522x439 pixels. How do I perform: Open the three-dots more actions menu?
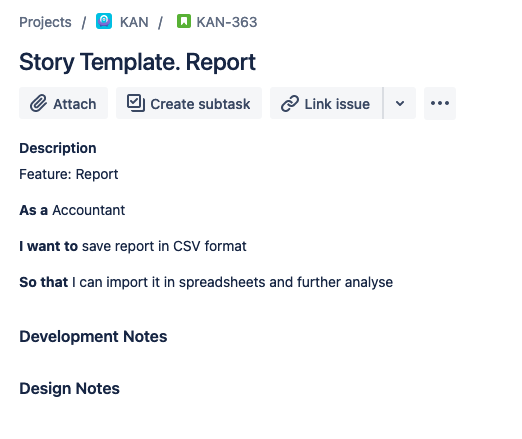point(440,103)
